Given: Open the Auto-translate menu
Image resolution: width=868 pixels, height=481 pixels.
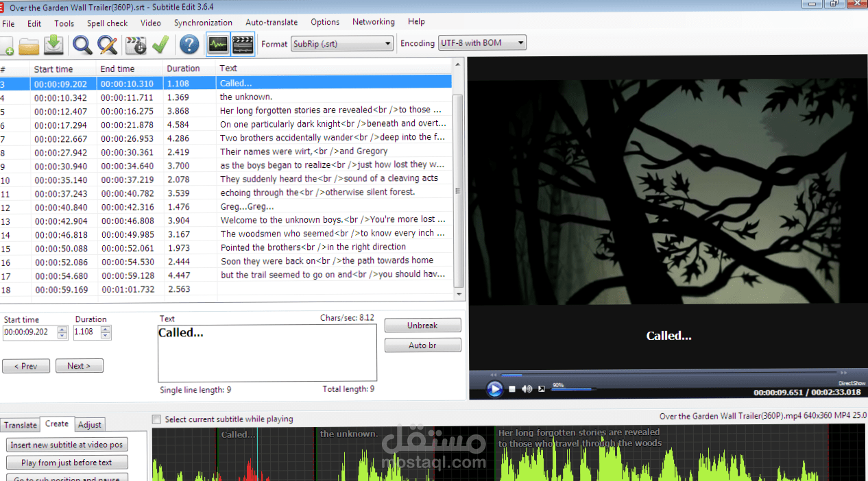Looking at the screenshot, I should [272, 23].
